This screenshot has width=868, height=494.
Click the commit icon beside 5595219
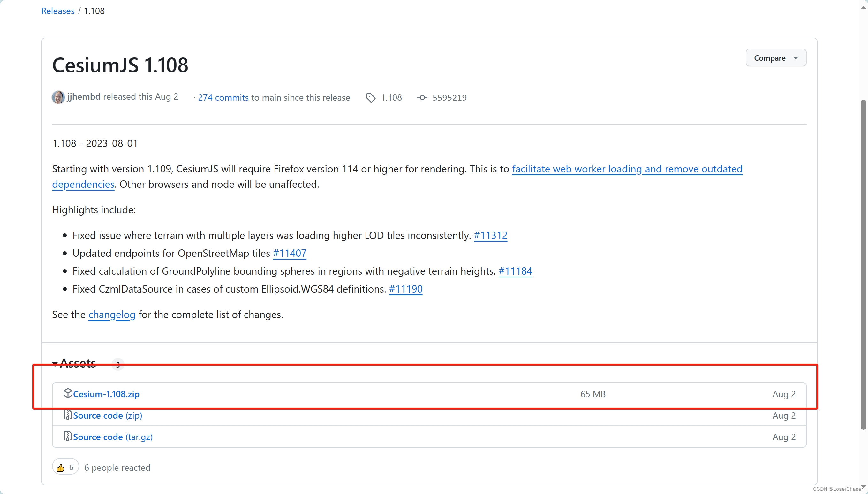point(422,97)
